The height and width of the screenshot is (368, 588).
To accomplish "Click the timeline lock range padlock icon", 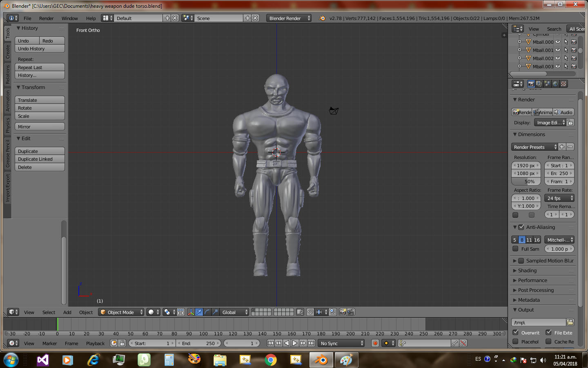I will (122, 343).
